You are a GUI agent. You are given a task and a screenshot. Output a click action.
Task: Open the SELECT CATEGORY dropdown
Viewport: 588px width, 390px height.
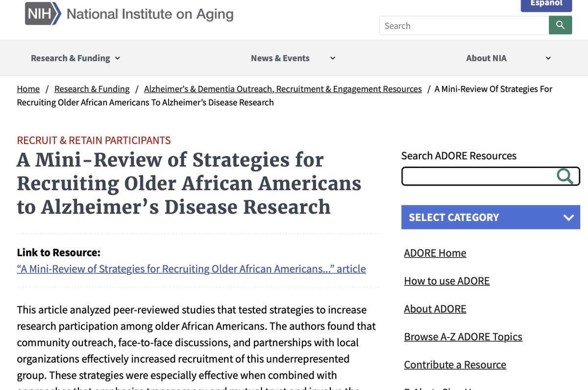(x=490, y=217)
